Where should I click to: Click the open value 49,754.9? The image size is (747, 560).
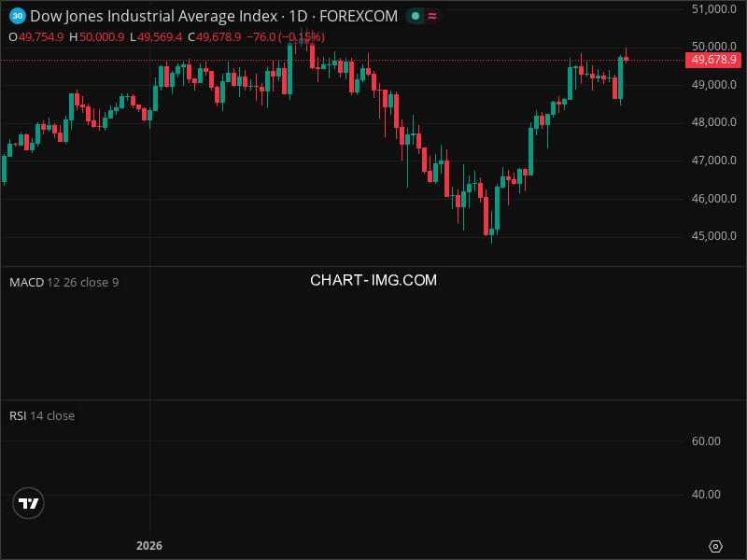[x=41, y=37]
